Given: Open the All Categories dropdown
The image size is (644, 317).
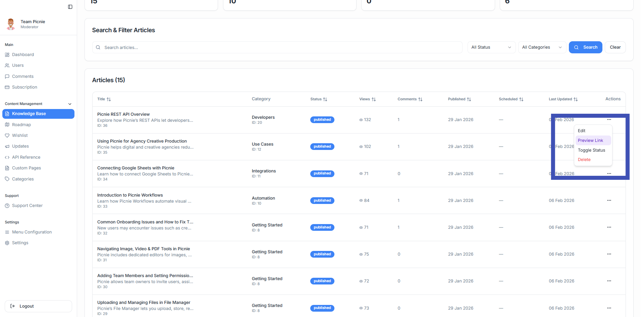Looking at the screenshot, I should (542, 47).
